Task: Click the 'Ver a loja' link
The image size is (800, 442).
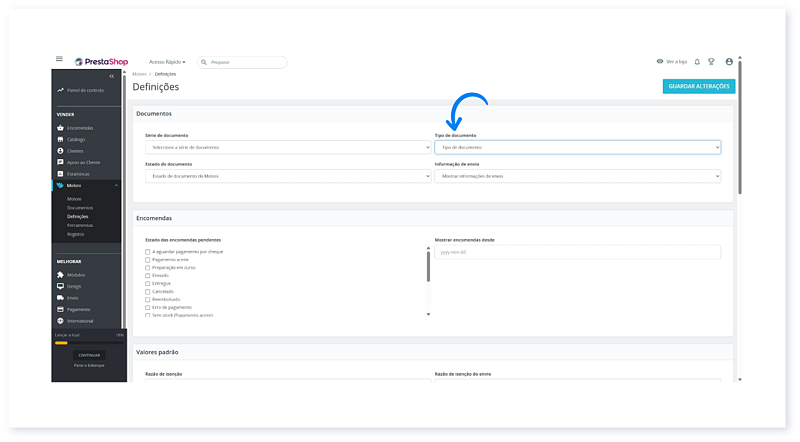Action: pos(672,62)
